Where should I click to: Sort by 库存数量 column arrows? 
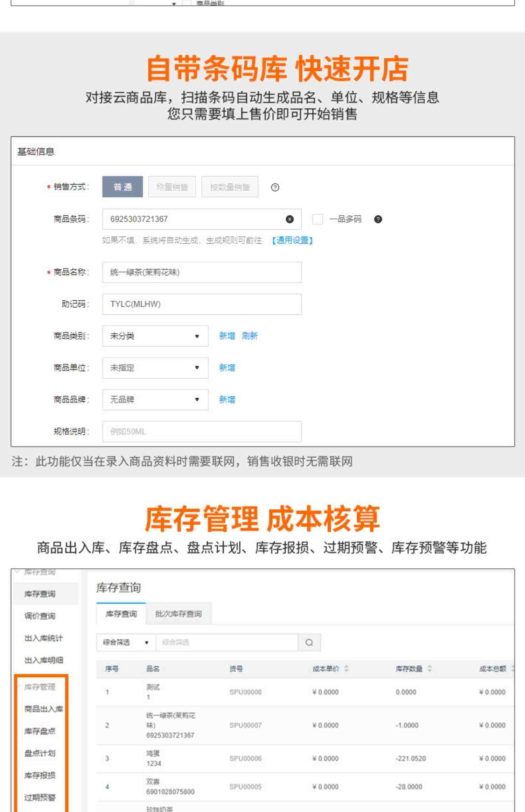[x=429, y=669]
